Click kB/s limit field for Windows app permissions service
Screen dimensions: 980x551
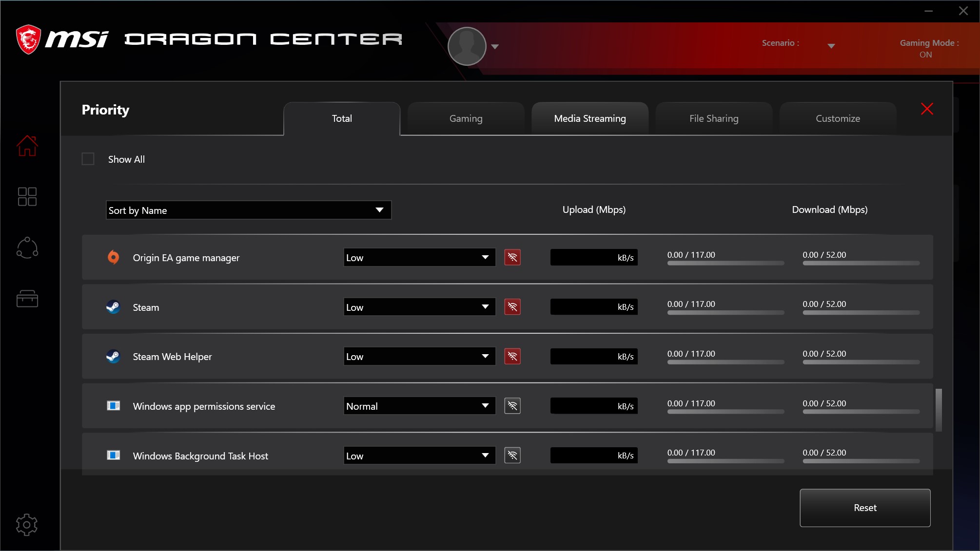tap(594, 406)
